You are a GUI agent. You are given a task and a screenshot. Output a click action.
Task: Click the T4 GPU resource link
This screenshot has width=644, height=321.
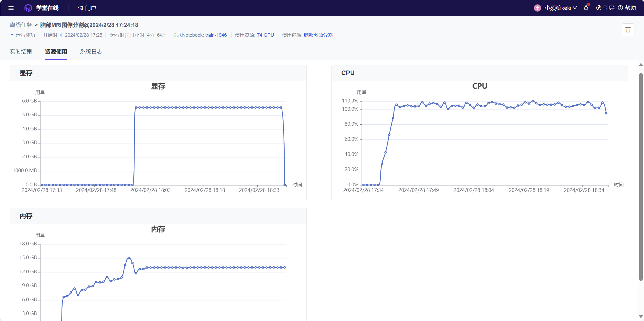point(265,35)
